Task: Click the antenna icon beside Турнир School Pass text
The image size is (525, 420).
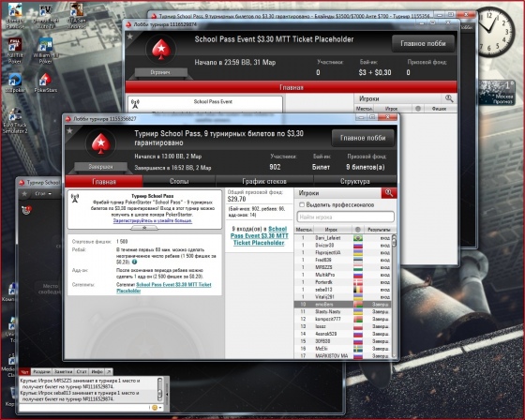Action: pyautogui.click(x=75, y=198)
